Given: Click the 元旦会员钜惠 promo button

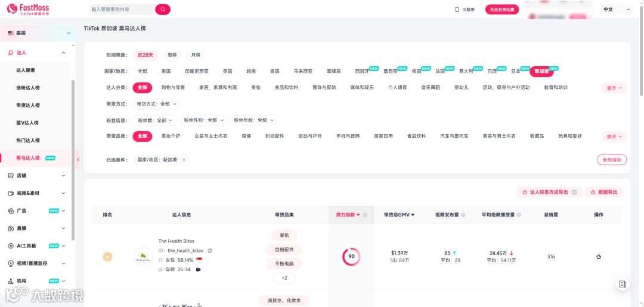Looking at the screenshot, I should point(502,10).
